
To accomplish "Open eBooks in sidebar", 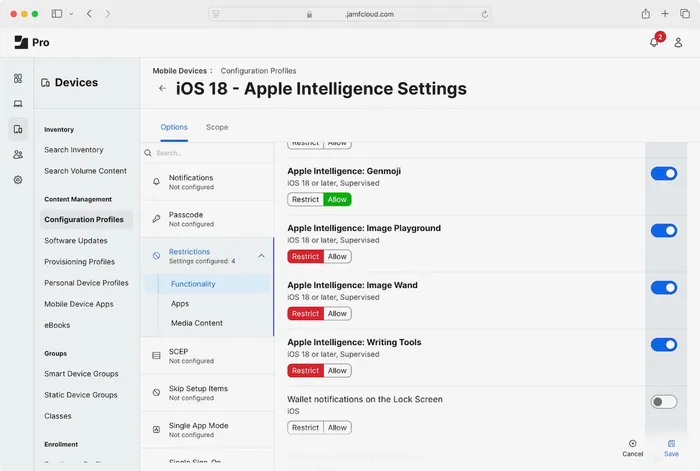I will click(57, 325).
